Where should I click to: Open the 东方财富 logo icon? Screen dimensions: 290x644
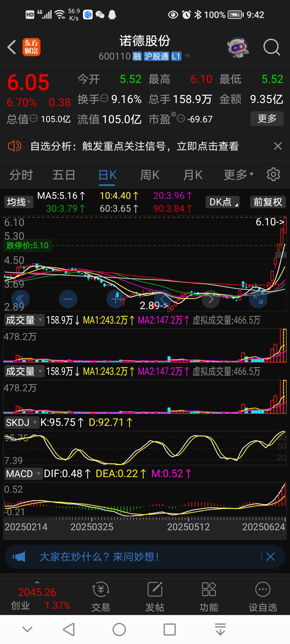click(31, 47)
